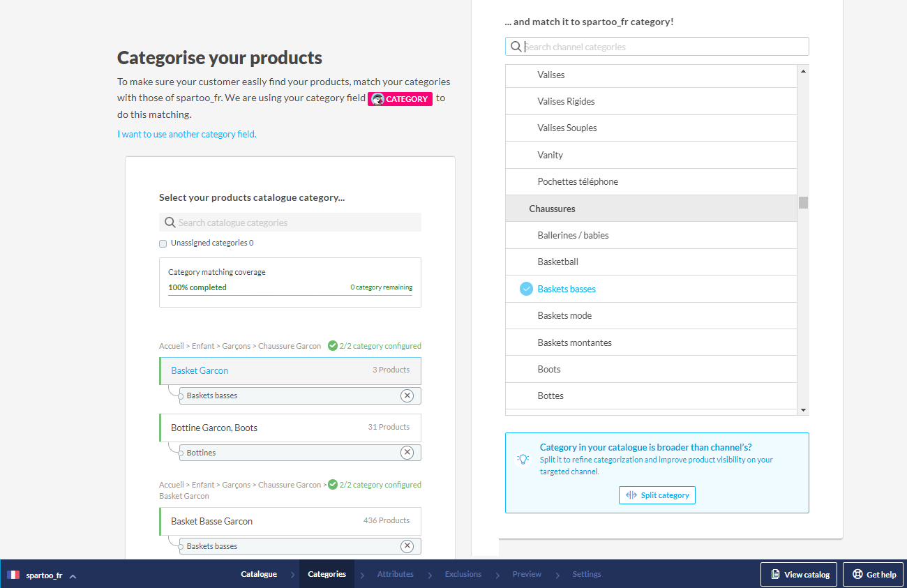Click the Split category button

657,495
